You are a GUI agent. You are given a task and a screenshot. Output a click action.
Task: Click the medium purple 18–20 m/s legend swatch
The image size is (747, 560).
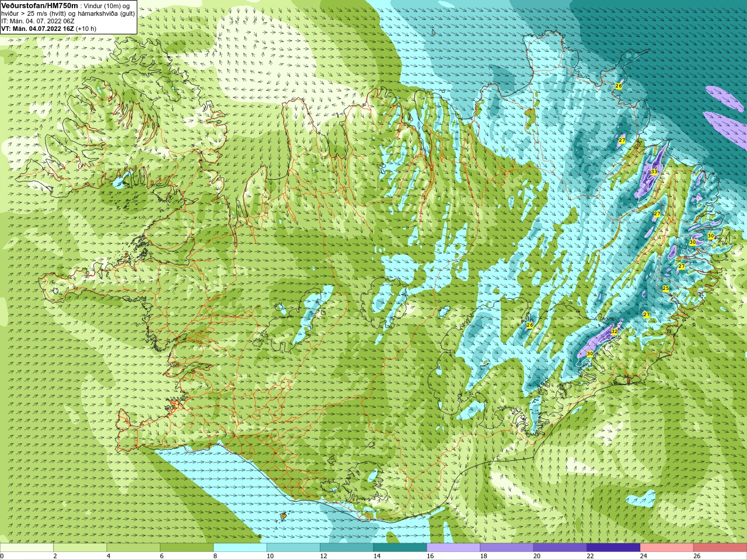coord(507,548)
